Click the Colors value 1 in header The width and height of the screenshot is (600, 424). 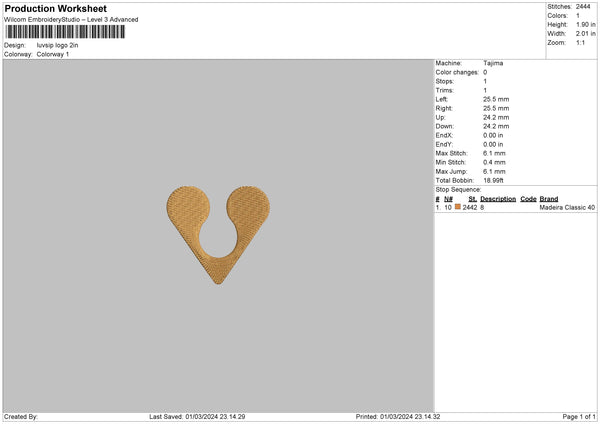pyautogui.click(x=578, y=16)
